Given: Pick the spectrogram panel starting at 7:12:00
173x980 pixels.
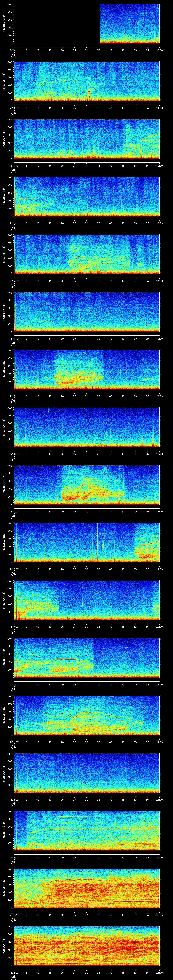Looking at the screenshot, I should pos(87,197).
